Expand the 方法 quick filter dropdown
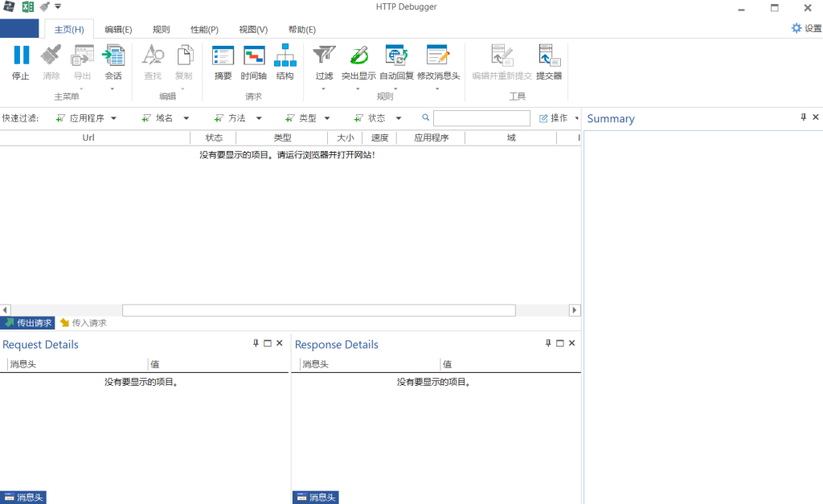Viewport: 823px width, 504px height. pyautogui.click(x=259, y=118)
